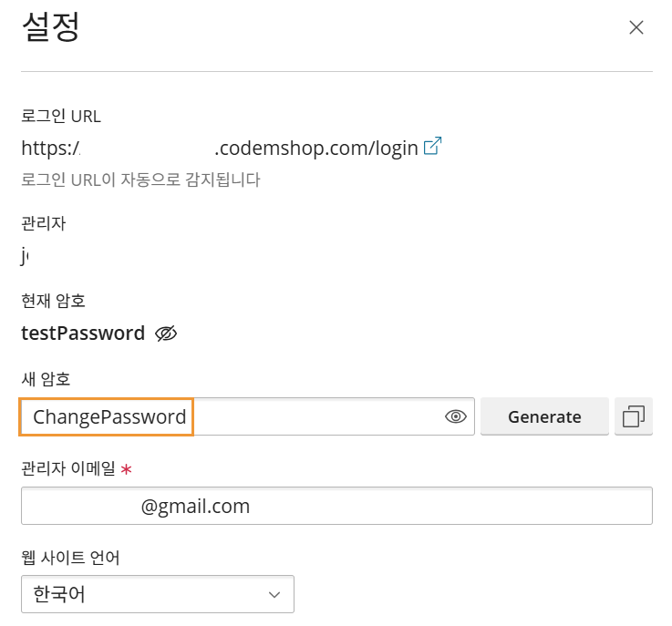Screen dimensions: 672x626
Task: Click the 로그인 URL auto-detect hint text
Action: tap(140, 180)
